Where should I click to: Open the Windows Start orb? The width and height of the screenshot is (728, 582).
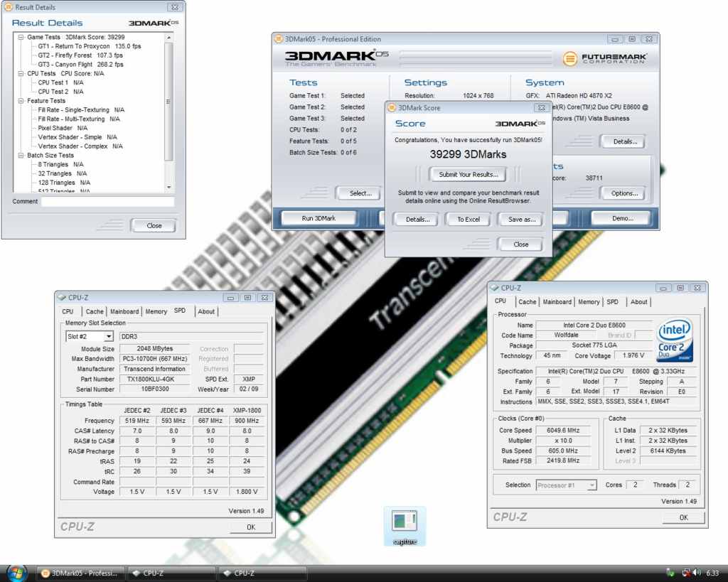coord(17,573)
